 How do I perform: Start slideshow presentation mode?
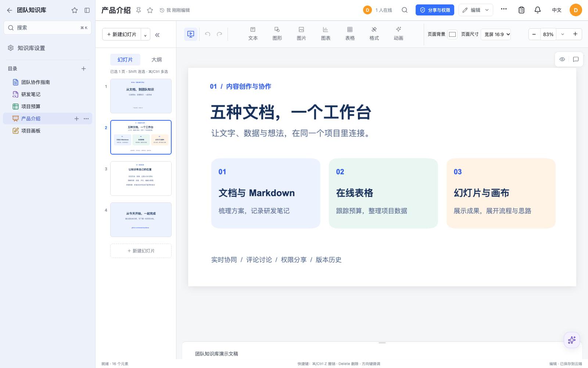point(191,34)
